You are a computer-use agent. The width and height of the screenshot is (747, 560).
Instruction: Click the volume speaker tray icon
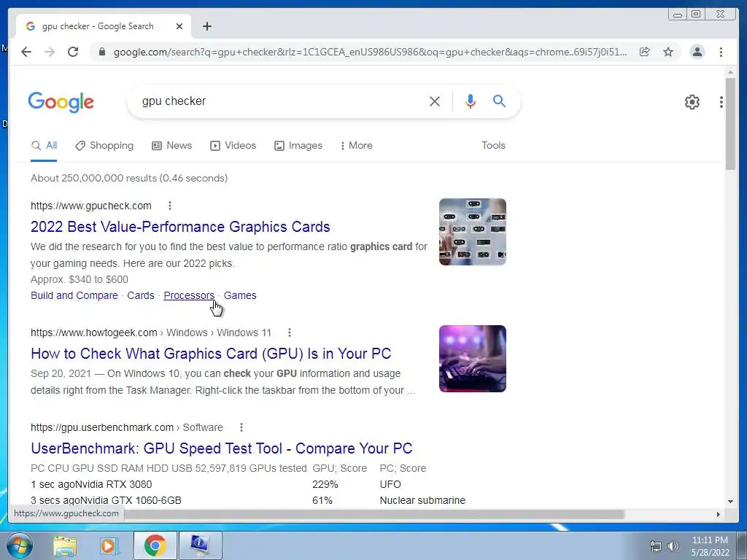click(673, 545)
